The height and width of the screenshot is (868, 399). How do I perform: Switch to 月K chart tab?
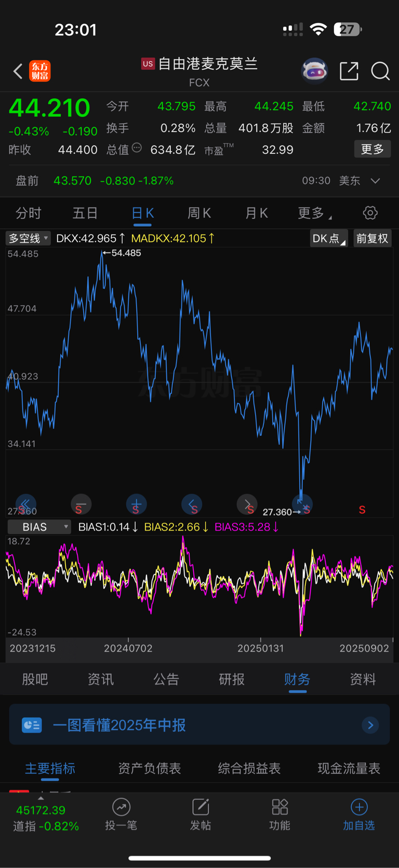pos(256,213)
